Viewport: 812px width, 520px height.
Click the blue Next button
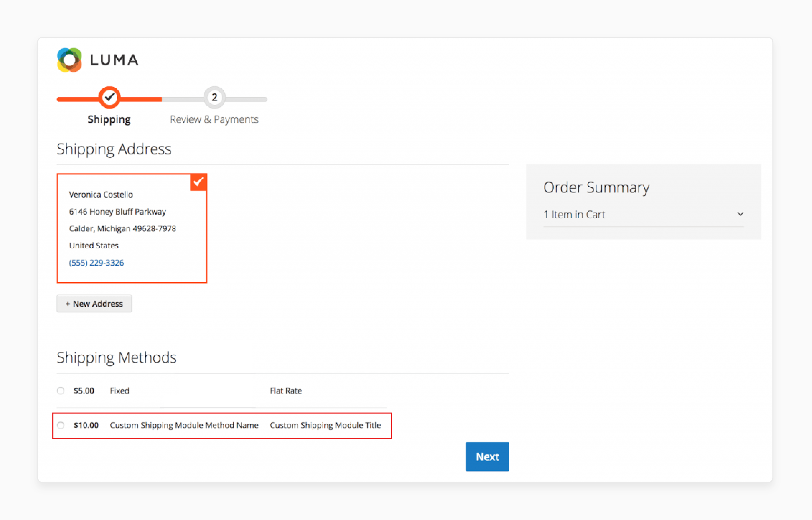pyautogui.click(x=487, y=456)
